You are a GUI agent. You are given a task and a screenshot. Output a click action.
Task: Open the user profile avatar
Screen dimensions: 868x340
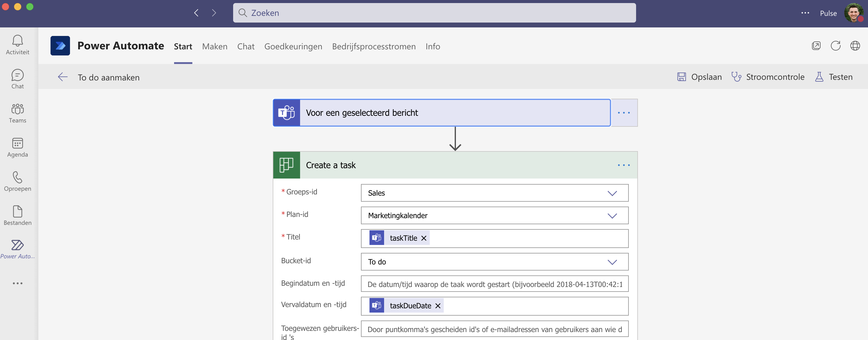[853, 13]
